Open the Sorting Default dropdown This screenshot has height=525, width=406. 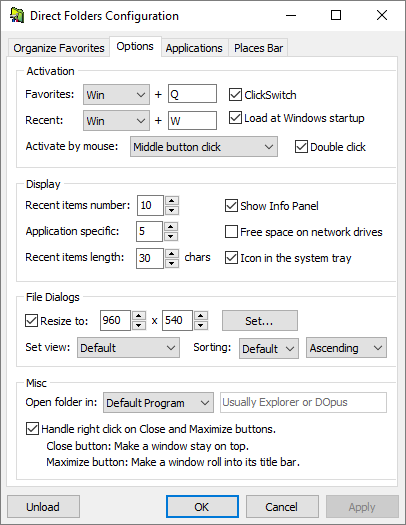pyautogui.click(x=269, y=349)
